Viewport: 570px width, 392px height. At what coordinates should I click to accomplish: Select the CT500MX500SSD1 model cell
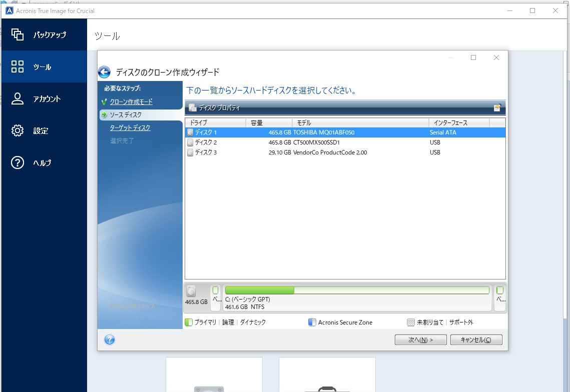316,142
